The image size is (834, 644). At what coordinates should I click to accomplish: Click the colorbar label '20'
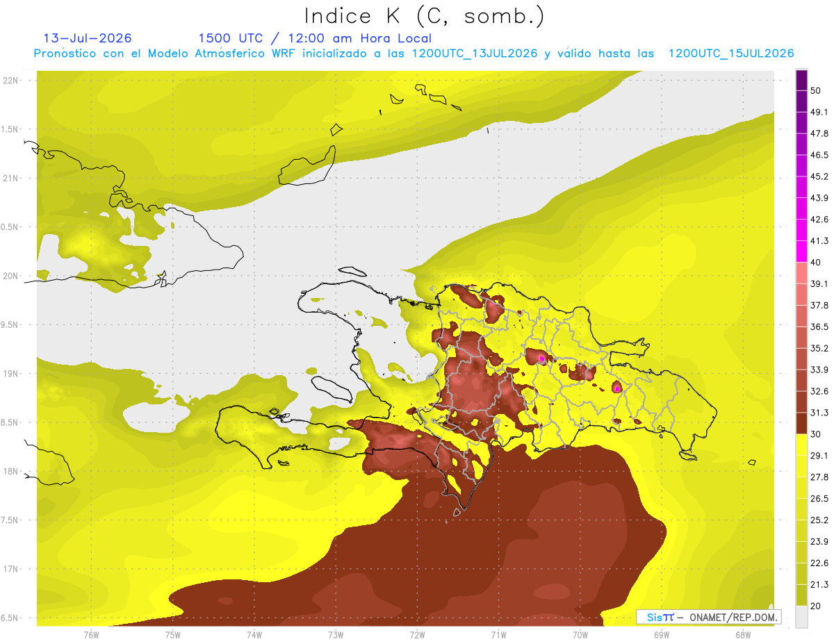(x=817, y=606)
